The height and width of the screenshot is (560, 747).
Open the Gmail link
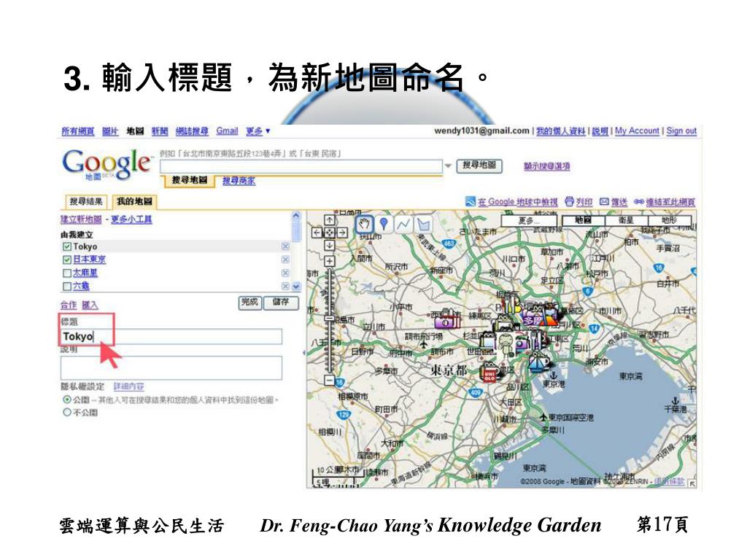(x=227, y=131)
